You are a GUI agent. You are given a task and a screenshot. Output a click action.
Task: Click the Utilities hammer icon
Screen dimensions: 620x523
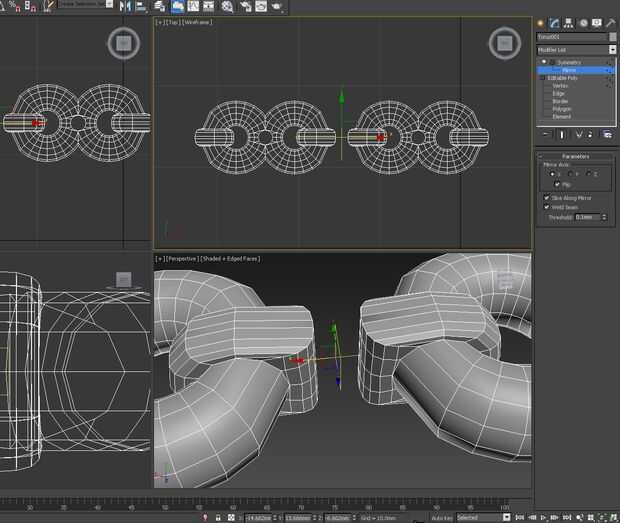610,21
